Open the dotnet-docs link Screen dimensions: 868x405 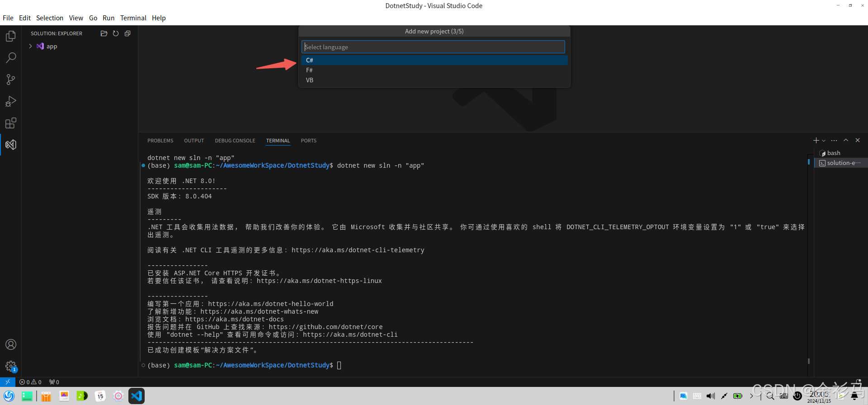point(235,319)
